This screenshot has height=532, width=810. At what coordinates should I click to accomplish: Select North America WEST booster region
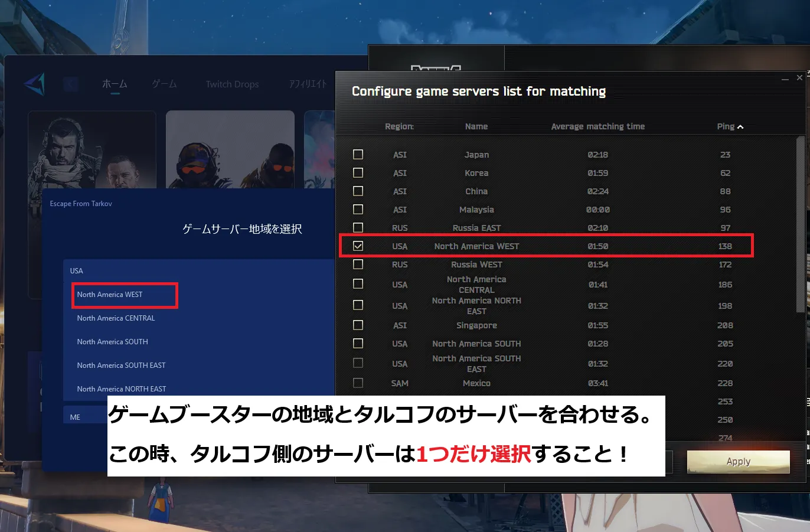pyautogui.click(x=110, y=295)
